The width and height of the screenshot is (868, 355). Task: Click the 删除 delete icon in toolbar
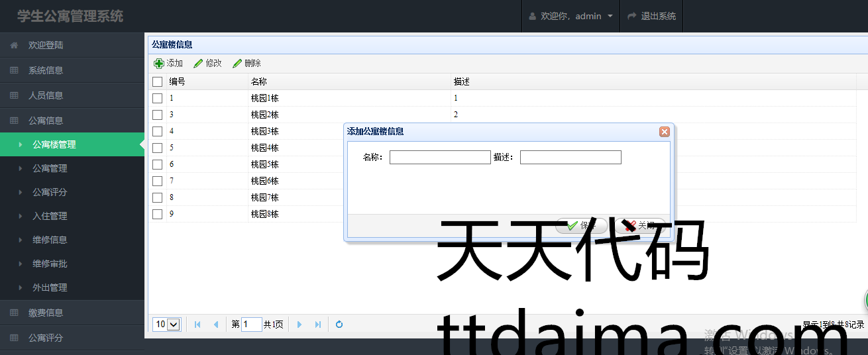click(x=237, y=64)
